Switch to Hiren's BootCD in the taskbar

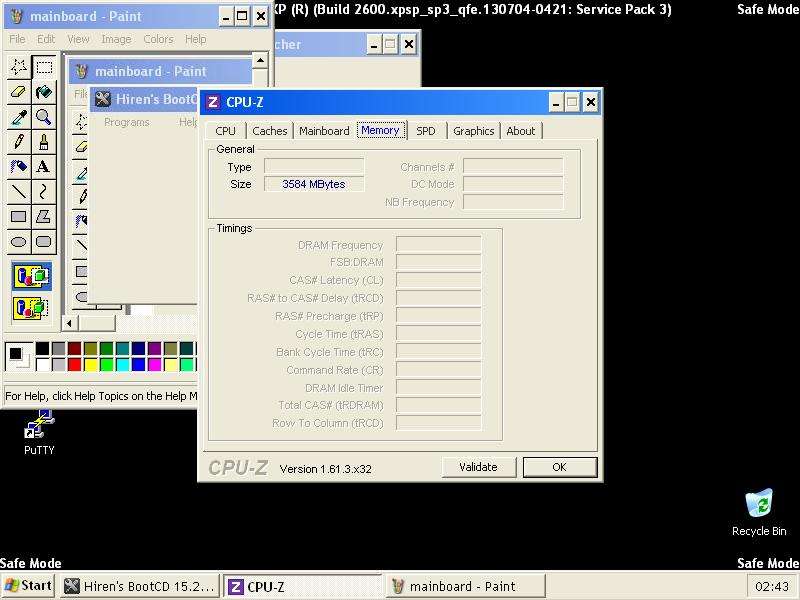(139, 586)
